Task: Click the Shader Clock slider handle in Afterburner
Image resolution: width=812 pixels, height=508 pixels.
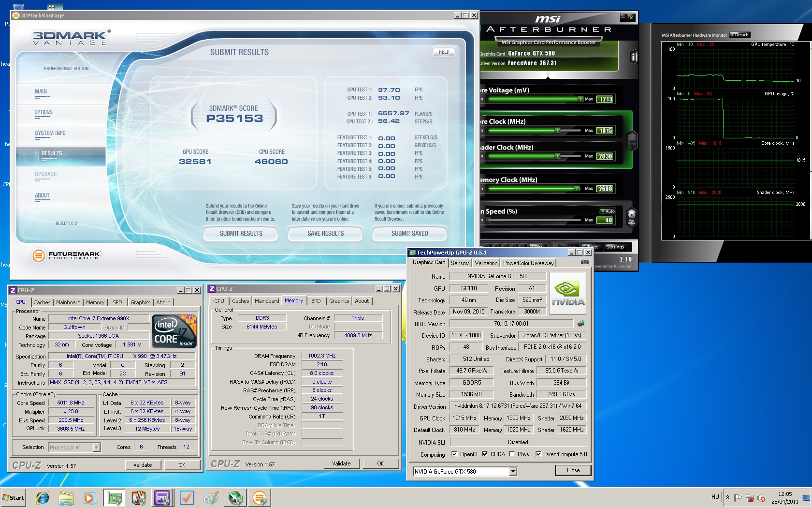Action: coord(558,156)
